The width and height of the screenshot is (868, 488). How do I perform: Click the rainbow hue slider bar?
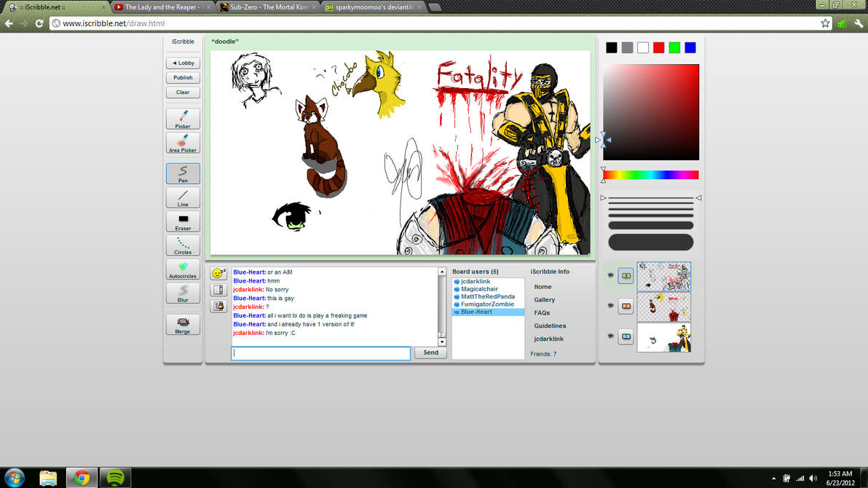coord(651,175)
